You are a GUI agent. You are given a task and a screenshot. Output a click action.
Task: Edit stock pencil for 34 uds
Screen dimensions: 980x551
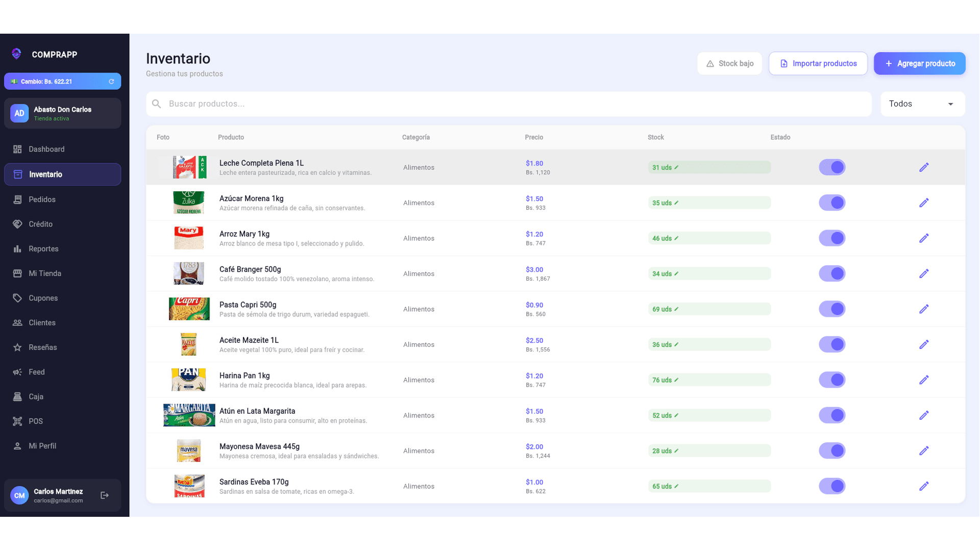click(x=676, y=273)
